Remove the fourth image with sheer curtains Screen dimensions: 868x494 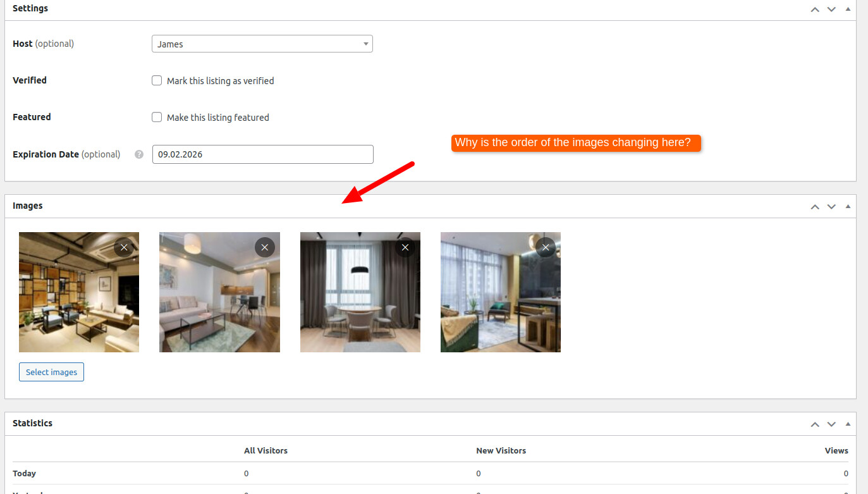pyautogui.click(x=546, y=247)
